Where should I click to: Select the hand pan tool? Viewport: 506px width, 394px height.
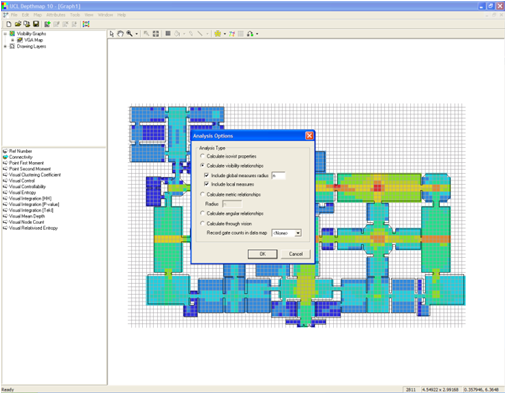(121, 34)
